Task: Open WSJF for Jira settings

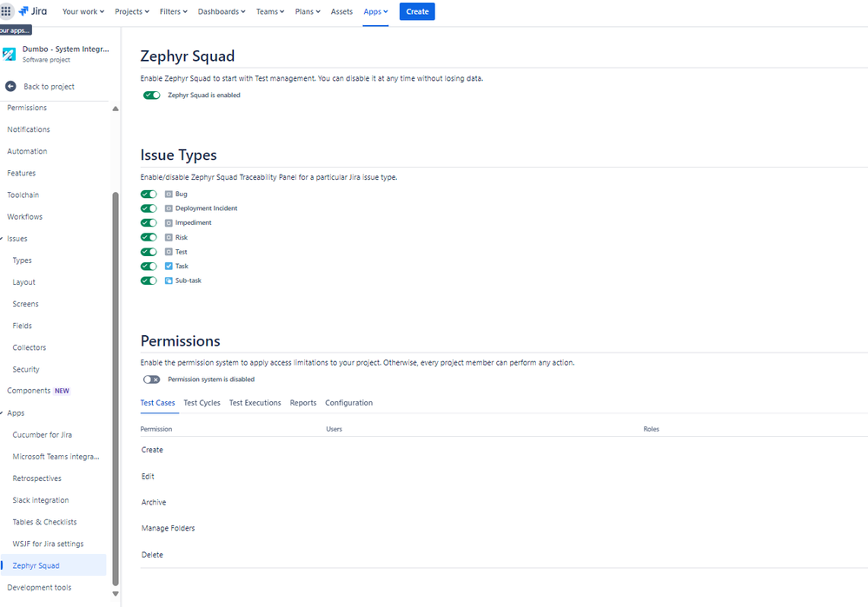Action: click(x=48, y=544)
